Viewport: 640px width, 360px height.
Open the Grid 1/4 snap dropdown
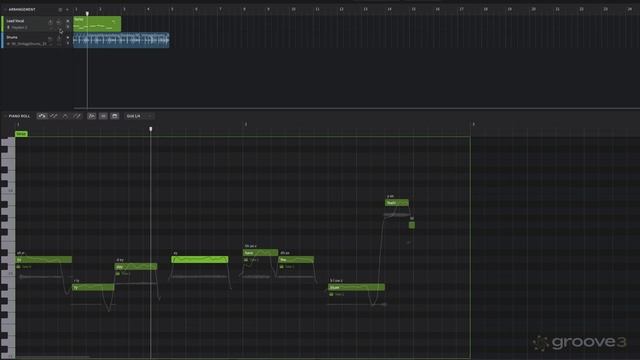tap(139, 116)
